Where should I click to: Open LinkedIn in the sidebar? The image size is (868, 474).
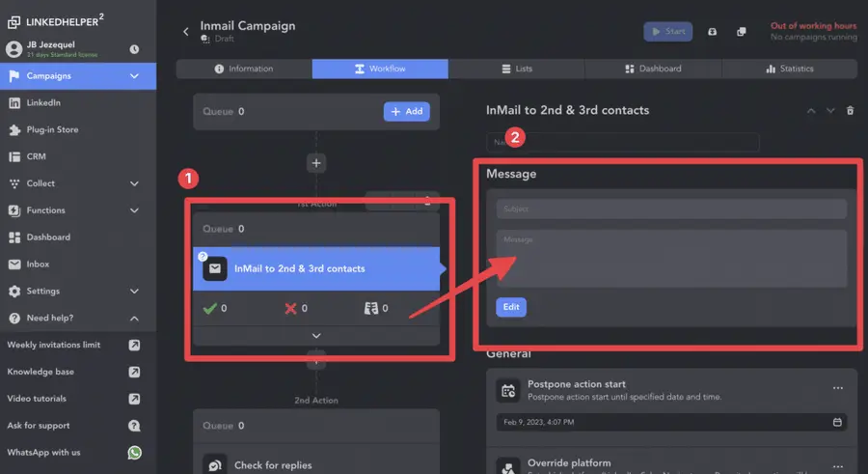pos(78,102)
